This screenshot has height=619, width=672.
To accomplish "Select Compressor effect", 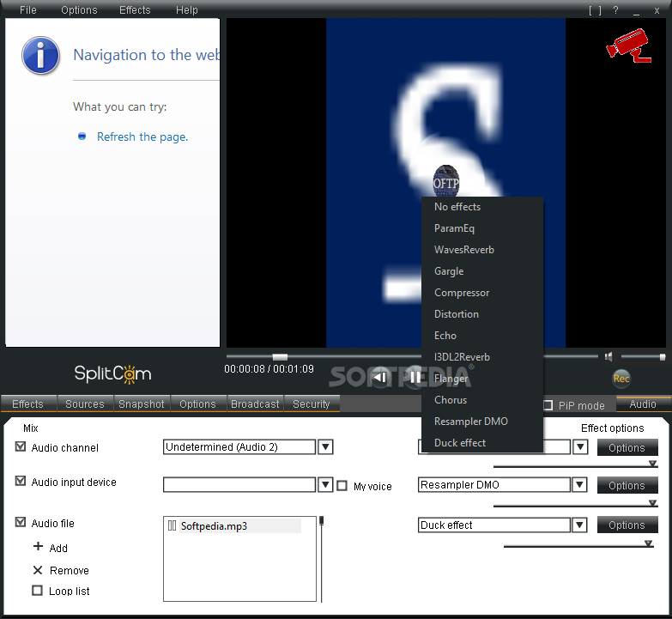I will click(482, 293).
